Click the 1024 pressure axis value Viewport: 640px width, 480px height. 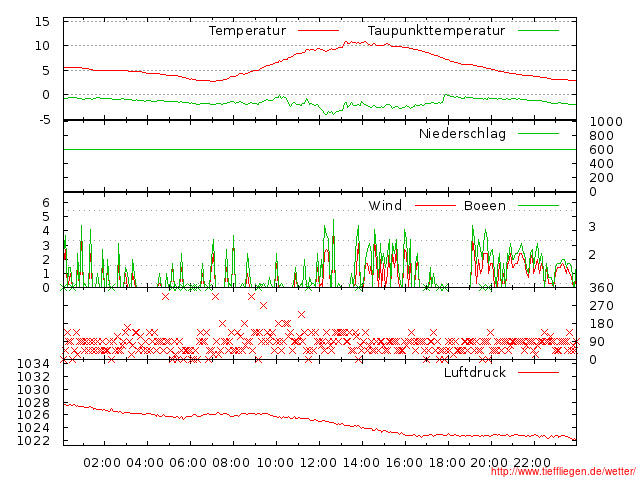[x=33, y=428]
